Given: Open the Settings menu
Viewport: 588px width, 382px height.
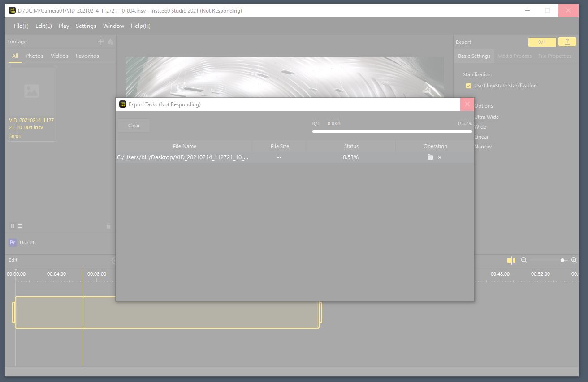Looking at the screenshot, I should 86,26.
